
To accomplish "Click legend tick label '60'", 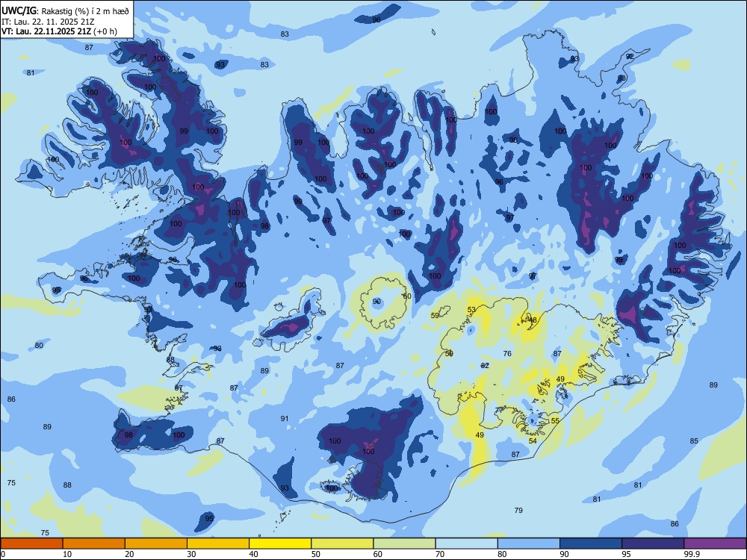I will tap(378, 554).
